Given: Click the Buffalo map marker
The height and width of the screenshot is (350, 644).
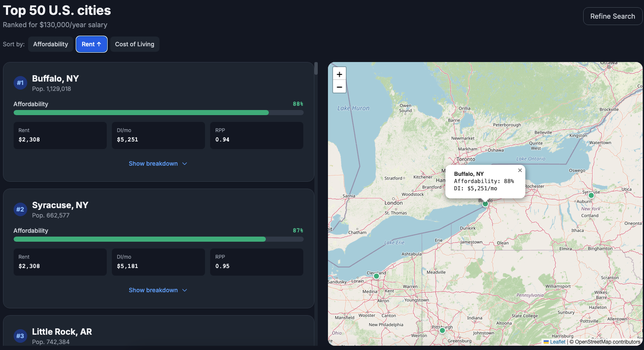Looking at the screenshot, I should (x=485, y=204).
